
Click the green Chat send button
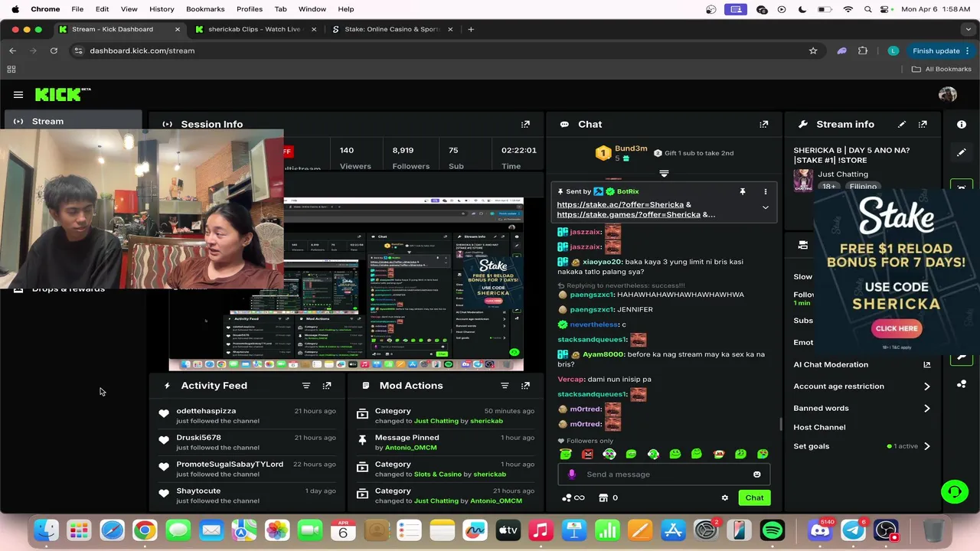coord(754,497)
